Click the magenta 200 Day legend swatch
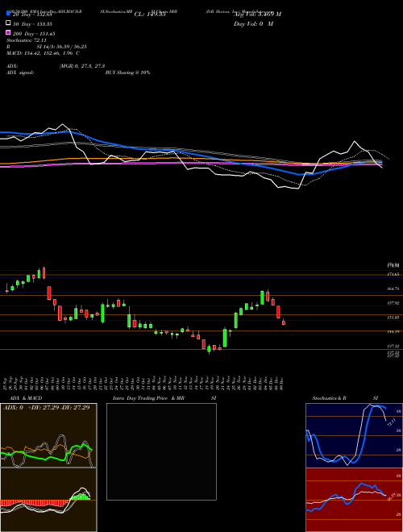This screenshot has width=403, height=532. 8,32
